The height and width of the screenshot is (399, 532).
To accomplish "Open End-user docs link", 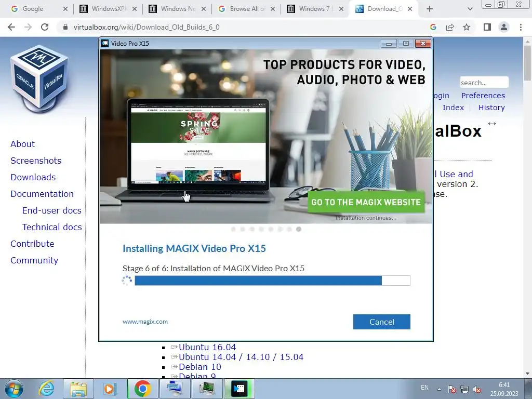I will [52, 210].
